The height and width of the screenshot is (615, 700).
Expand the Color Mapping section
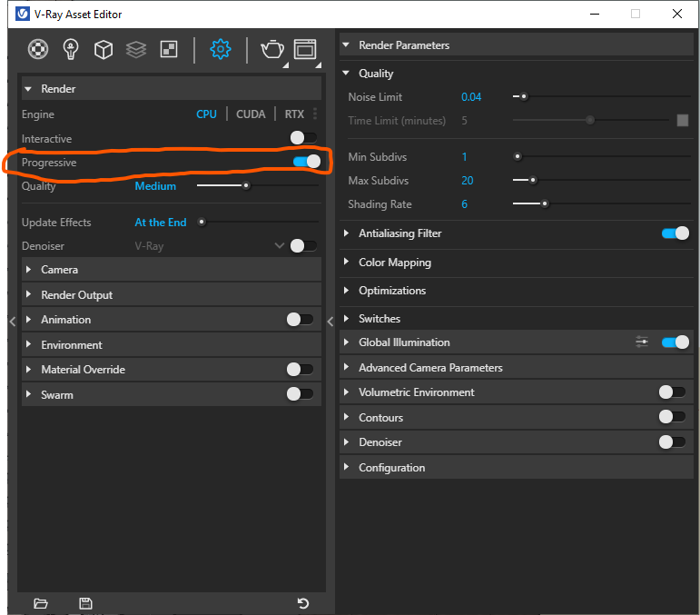click(394, 263)
